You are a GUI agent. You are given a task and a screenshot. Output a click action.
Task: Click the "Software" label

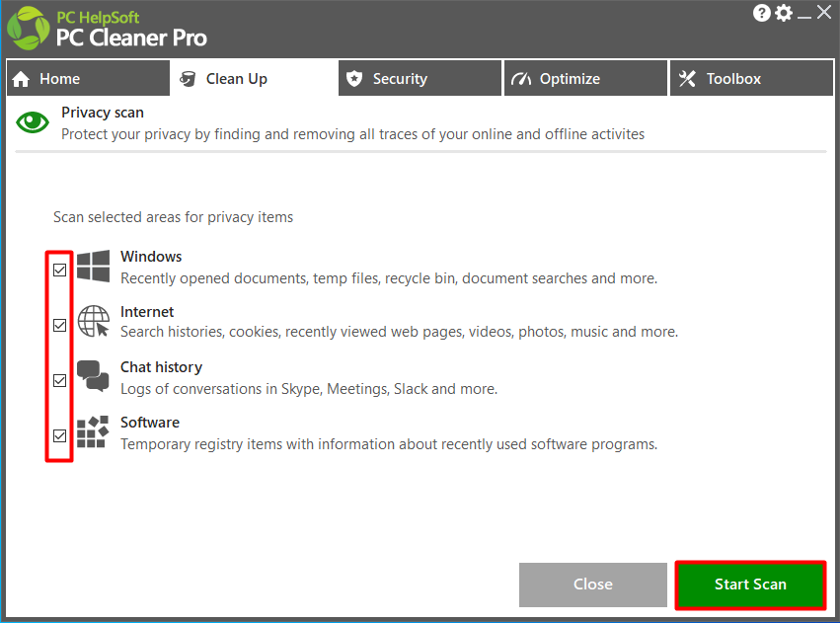pyautogui.click(x=150, y=423)
